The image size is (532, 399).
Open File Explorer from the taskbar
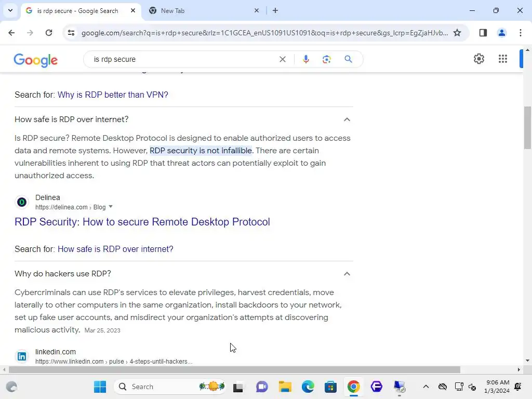(285, 387)
